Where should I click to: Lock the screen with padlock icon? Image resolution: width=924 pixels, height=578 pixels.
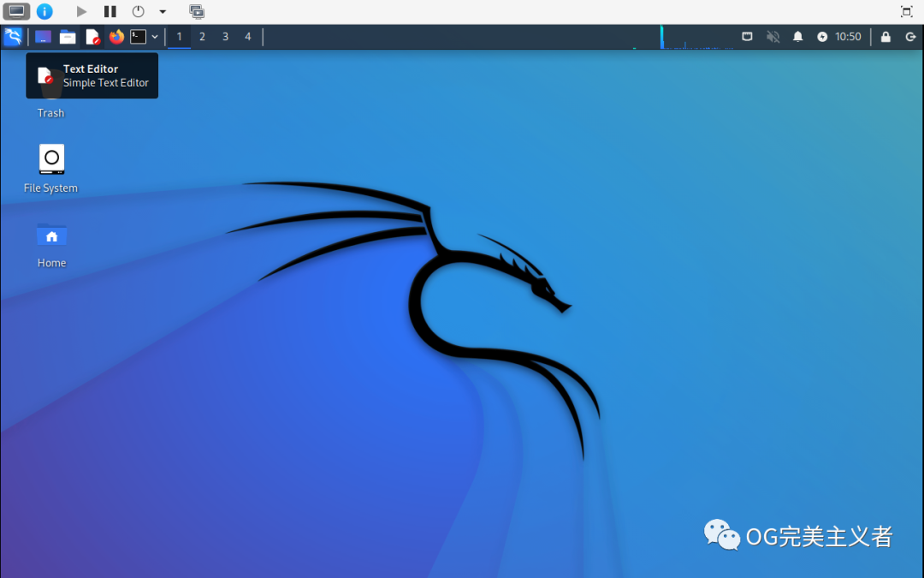point(885,37)
